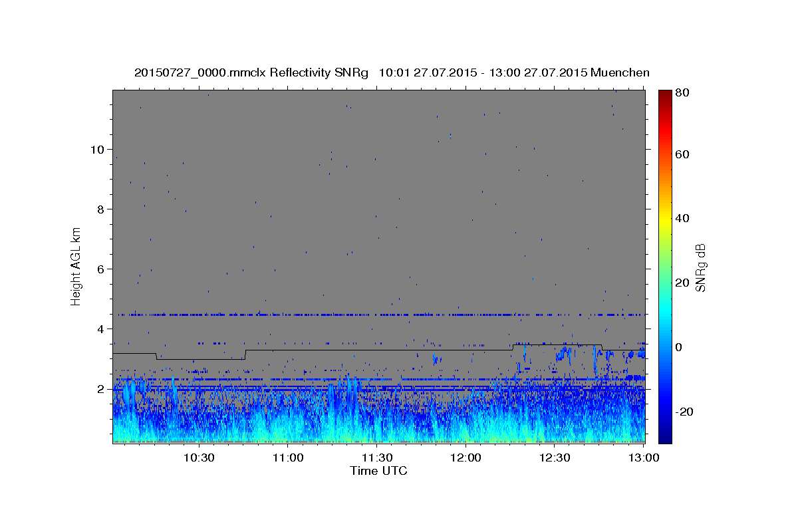Viewport: 798px width, 532px height.
Task: Click the 12:00 time tick label
Action: (x=465, y=458)
